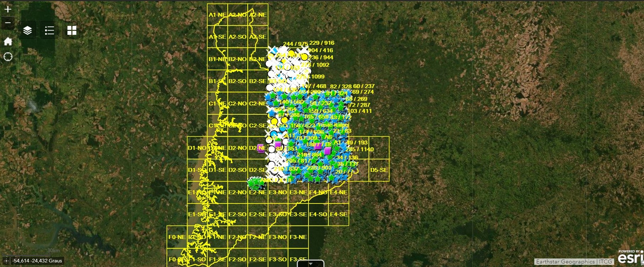This screenshot has height=267, width=644.
Task: Click the map label 60 / 237
Action: (364, 86)
